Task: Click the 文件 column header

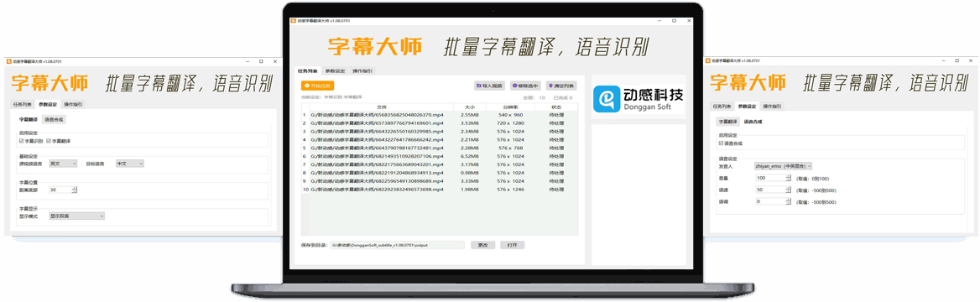Action: 381,107
